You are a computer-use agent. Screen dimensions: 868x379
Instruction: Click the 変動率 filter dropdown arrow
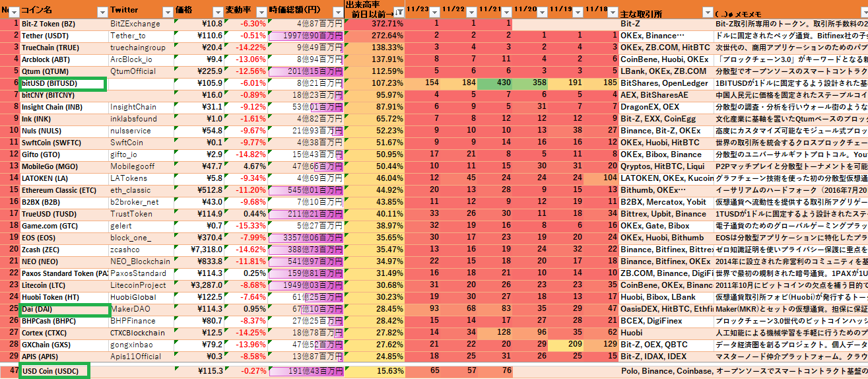(261, 12)
